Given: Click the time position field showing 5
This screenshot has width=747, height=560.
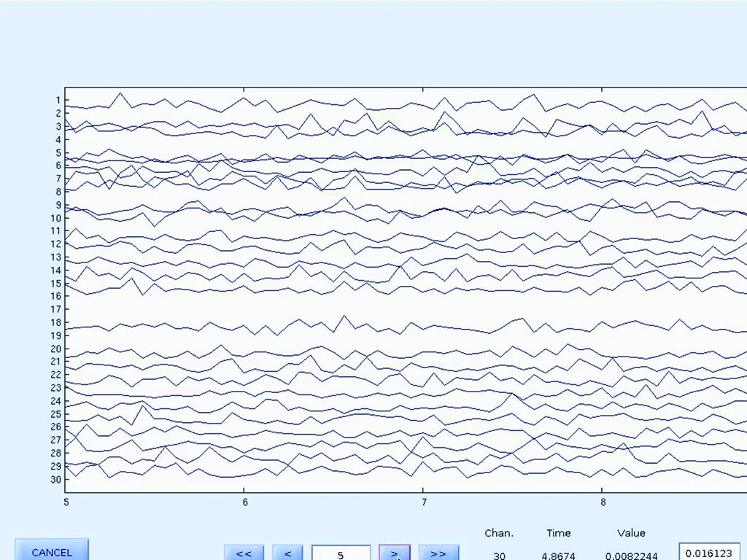Looking at the screenshot, I should [340, 553].
